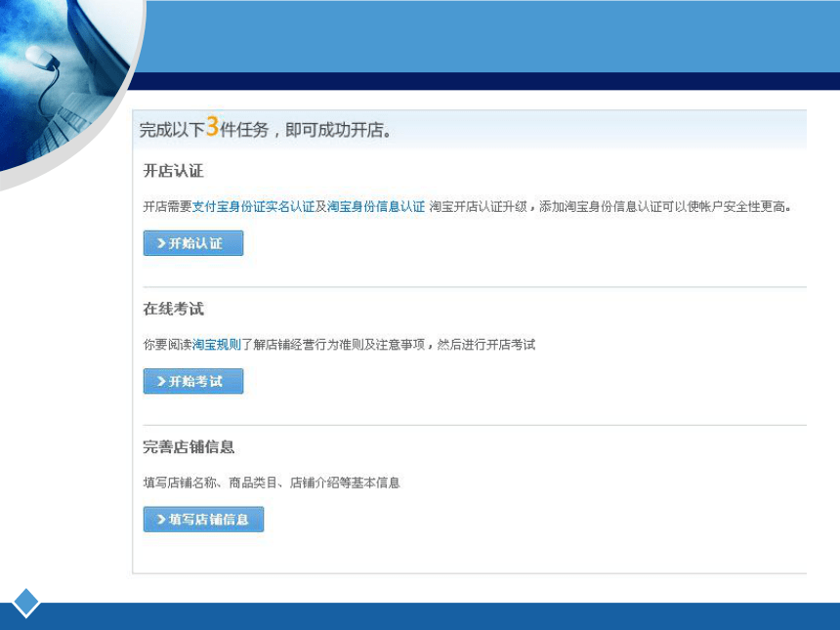Click the text 即可成功开店
Screen dimensions: 840x630
click(334, 130)
